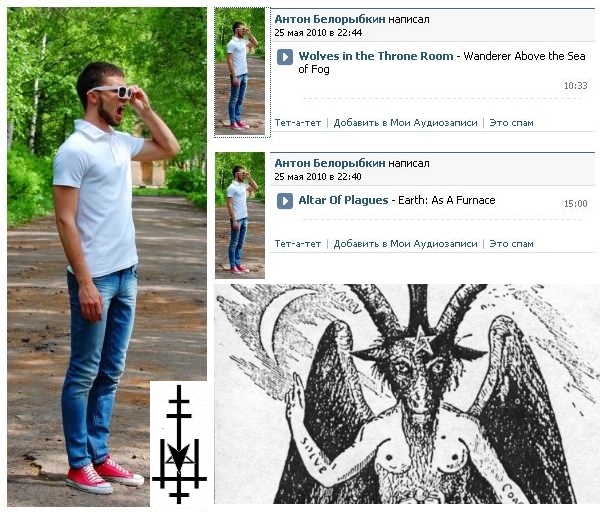Open the author name link on the 22:44 post
600x524 pixels.
[330, 19]
